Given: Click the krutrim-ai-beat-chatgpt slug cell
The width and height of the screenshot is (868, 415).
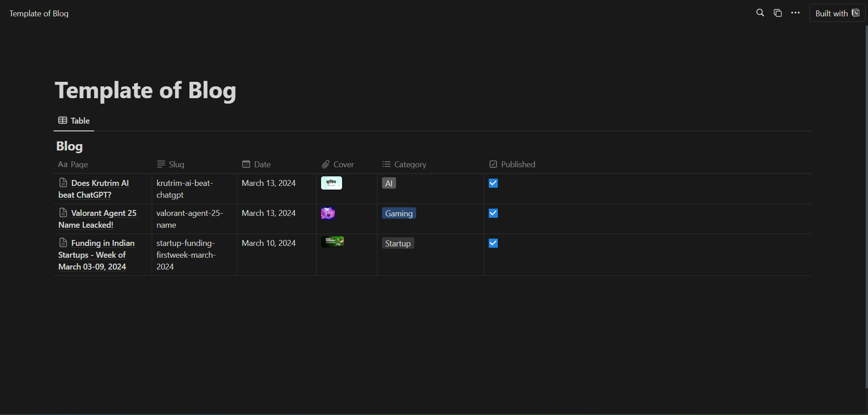Looking at the screenshot, I should (x=194, y=189).
